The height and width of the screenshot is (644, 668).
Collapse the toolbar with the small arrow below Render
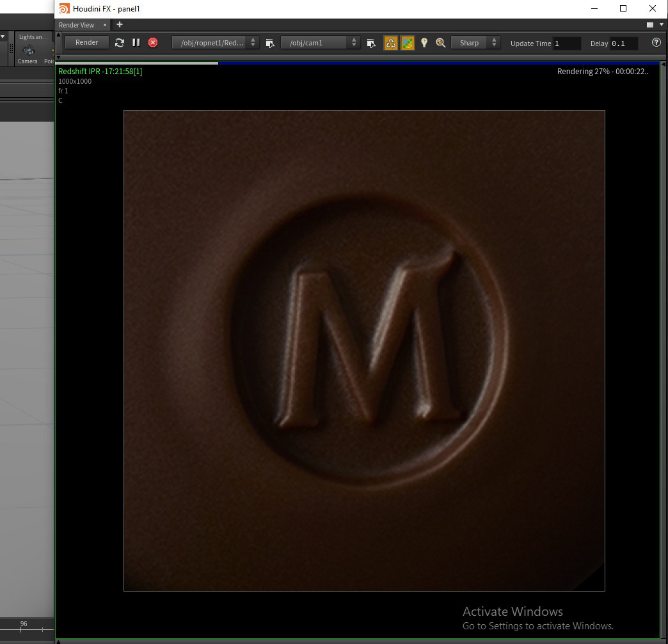pyautogui.click(x=59, y=57)
